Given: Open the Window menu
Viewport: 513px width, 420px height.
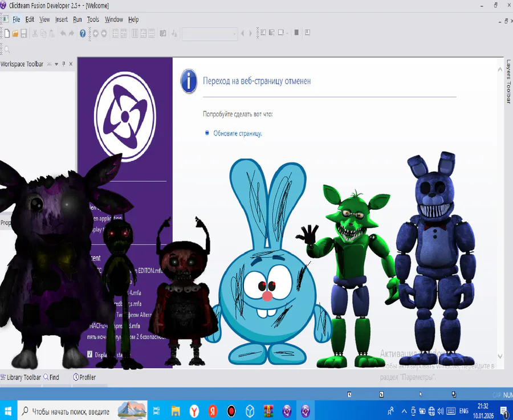Looking at the screenshot, I should coord(114,19).
